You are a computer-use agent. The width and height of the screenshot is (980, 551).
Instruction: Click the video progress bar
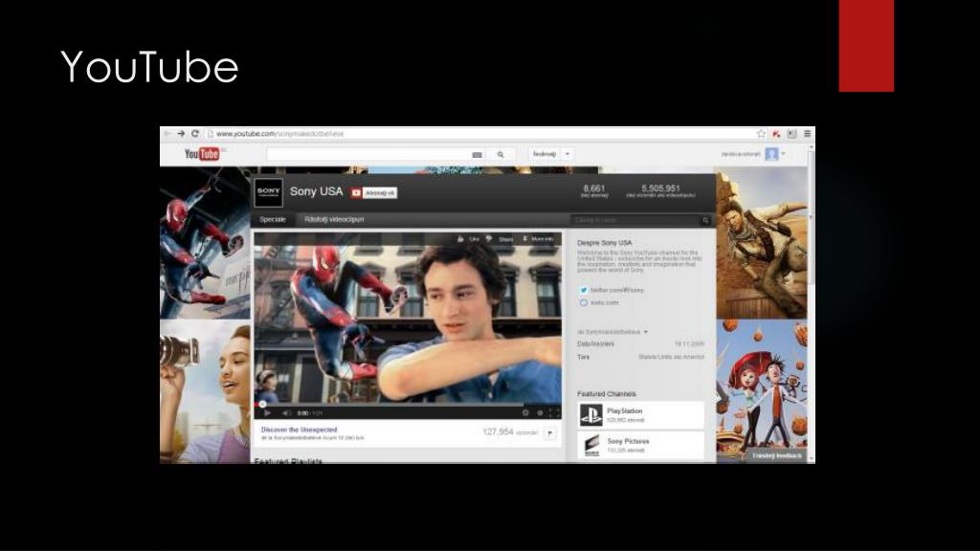point(407,405)
